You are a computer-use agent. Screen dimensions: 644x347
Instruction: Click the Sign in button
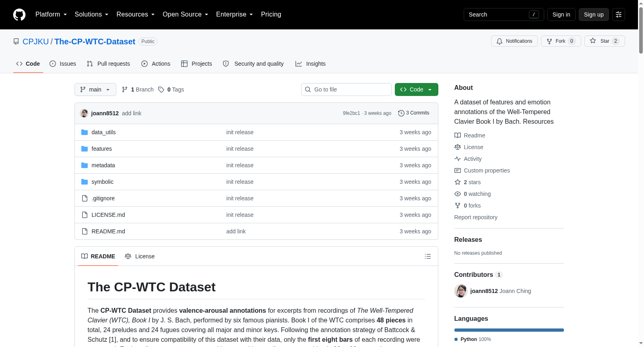pos(561,15)
